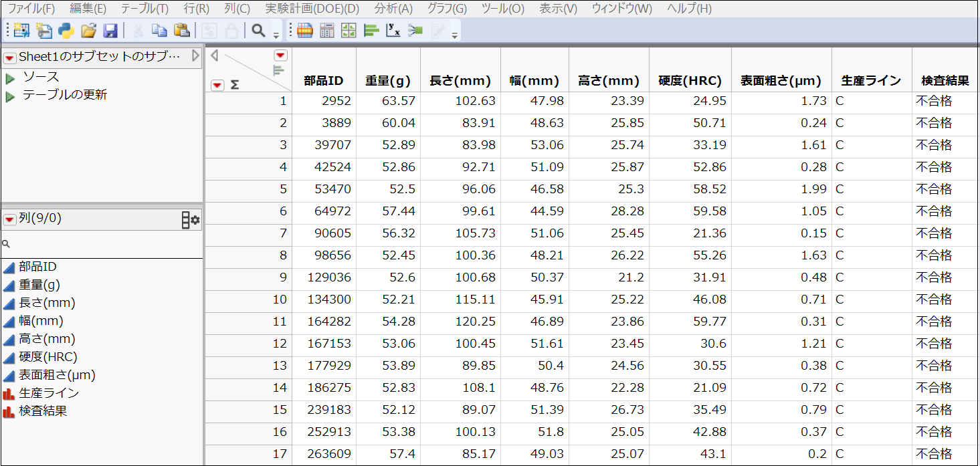The image size is (980, 466).
Task: Select 高さ(mm) in the columns list
Action: pos(47,339)
